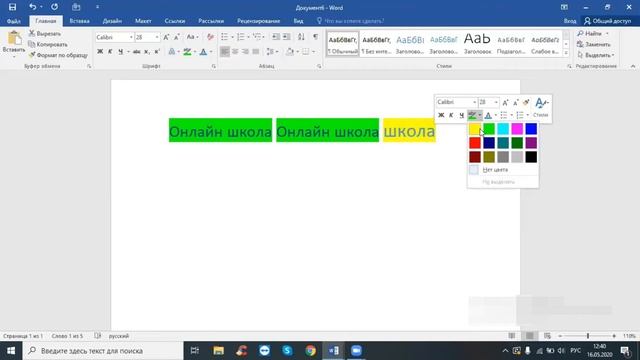
Task: Adjust zoom slider in status bar
Action: tap(588, 336)
